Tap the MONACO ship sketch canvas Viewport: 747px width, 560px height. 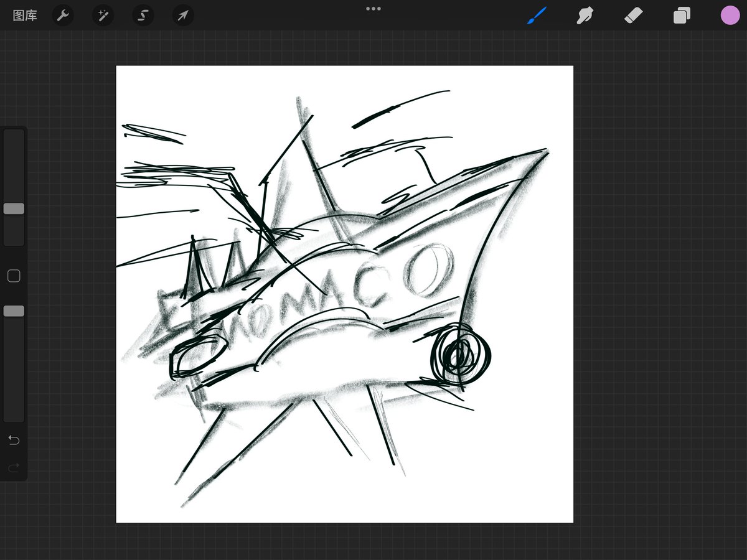(x=345, y=294)
